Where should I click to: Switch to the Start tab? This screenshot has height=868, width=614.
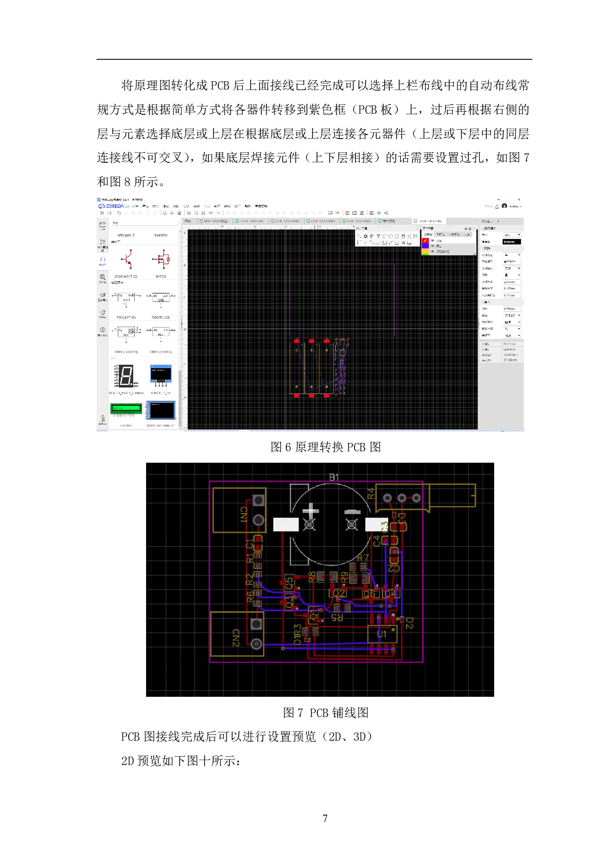[x=188, y=221]
